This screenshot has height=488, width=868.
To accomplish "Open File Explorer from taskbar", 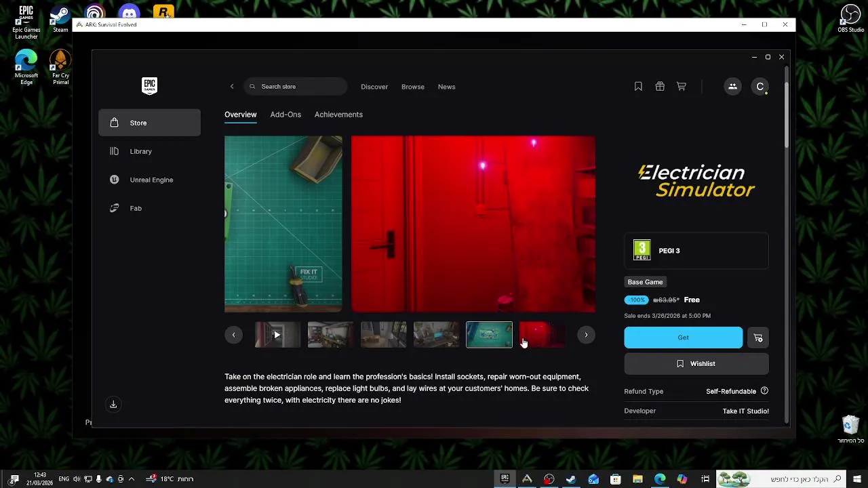I will click(x=637, y=479).
